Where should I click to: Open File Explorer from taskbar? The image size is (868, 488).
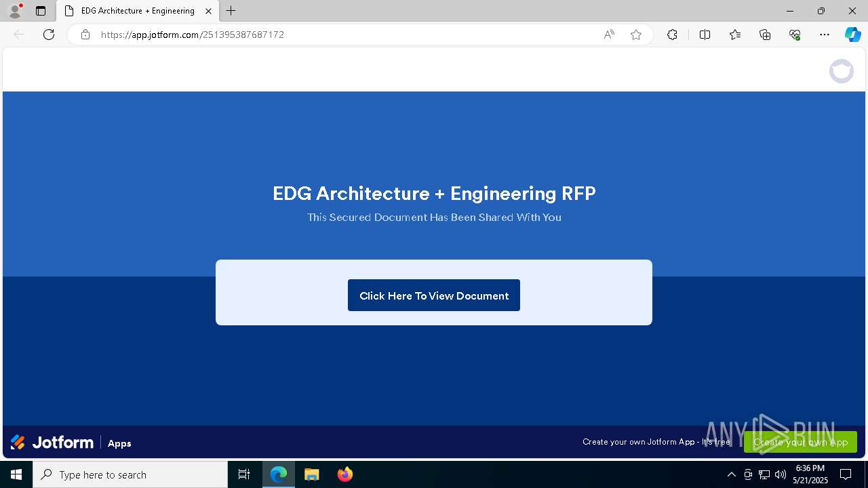[x=311, y=474]
